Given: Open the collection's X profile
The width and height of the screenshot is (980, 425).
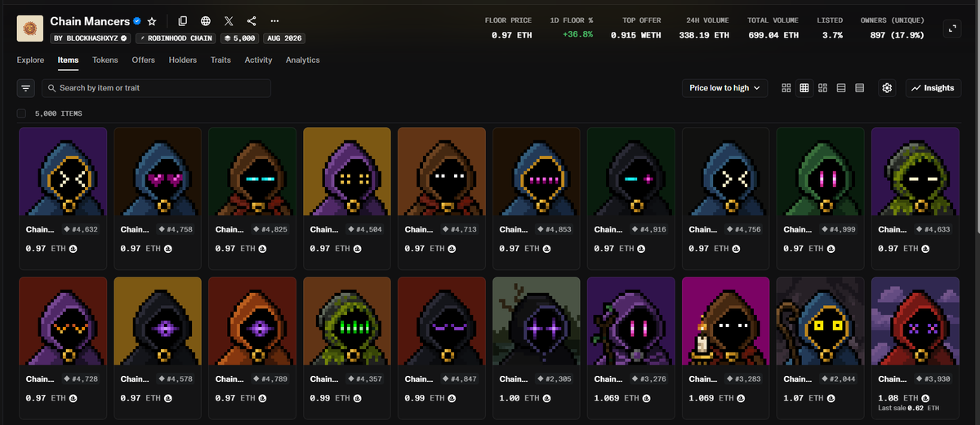Looking at the screenshot, I should pos(229,21).
